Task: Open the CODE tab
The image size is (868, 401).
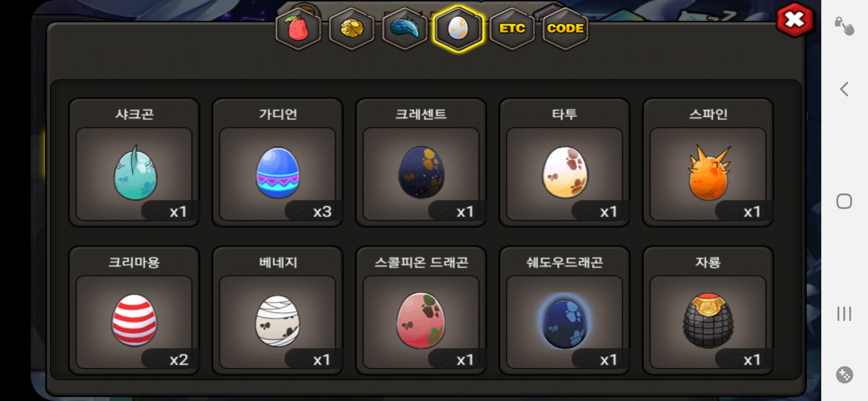Action: click(565, 29)
